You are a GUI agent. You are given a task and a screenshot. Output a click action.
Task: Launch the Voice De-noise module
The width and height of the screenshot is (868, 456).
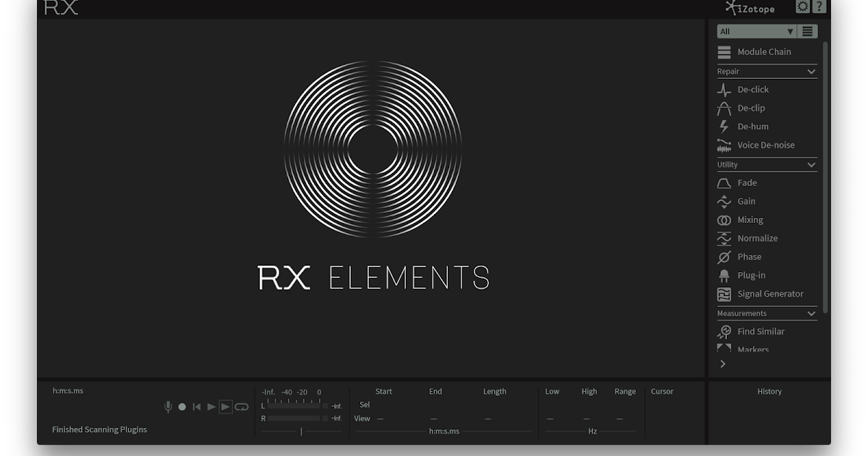[756, 145]
